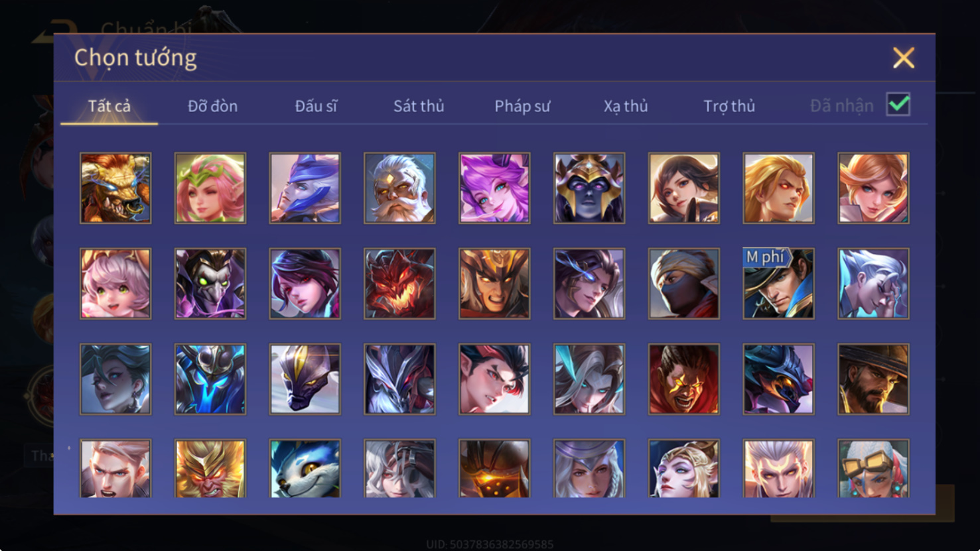The image size is (980, 551).
Task: Switch to the Đỡ đòn tab
Action: click(x=212, y=106)
